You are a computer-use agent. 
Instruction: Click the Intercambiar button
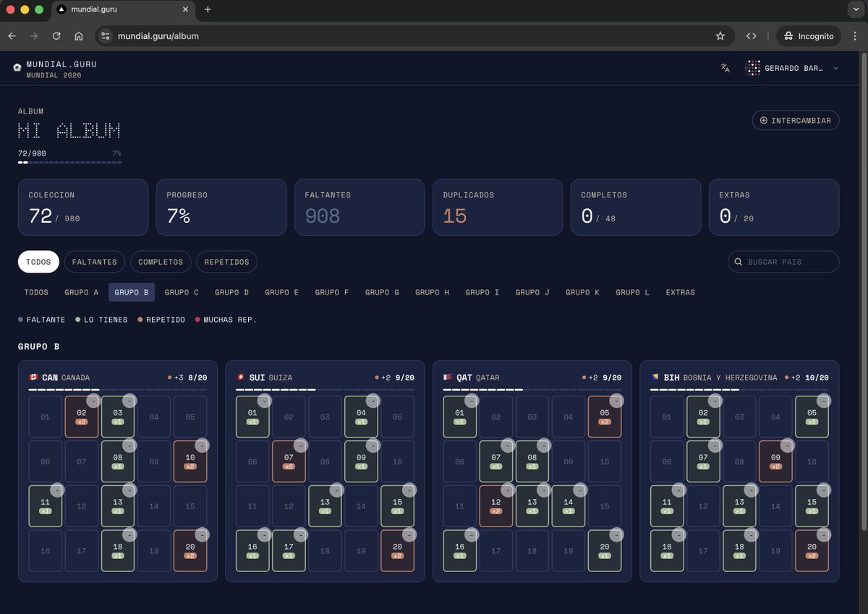(796, 120)
